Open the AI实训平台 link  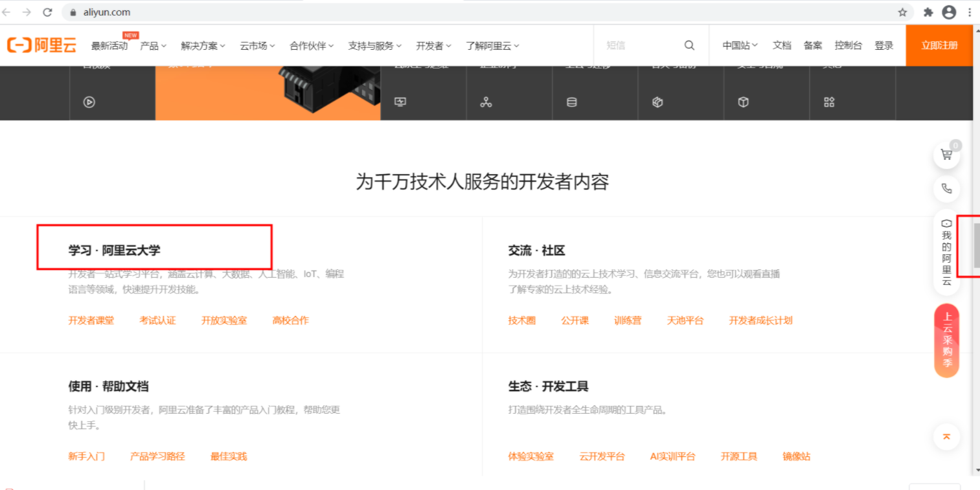tap(672, 456)
